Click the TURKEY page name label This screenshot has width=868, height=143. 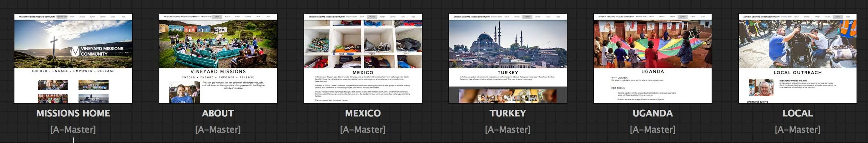point(508,113)
